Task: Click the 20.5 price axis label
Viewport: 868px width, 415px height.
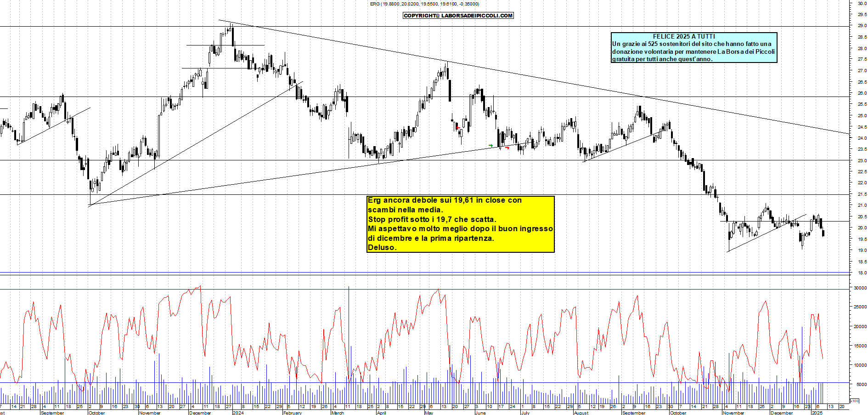Action: pyautogui.click(x=862, y=216)
